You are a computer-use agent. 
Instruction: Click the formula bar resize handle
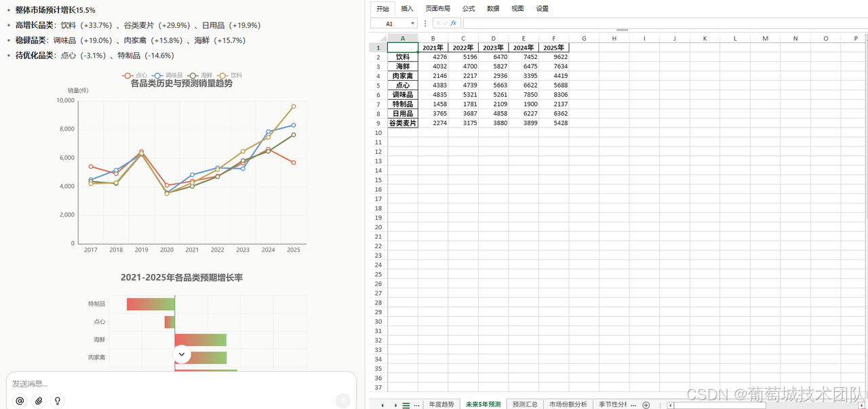[x=622, y=30]
